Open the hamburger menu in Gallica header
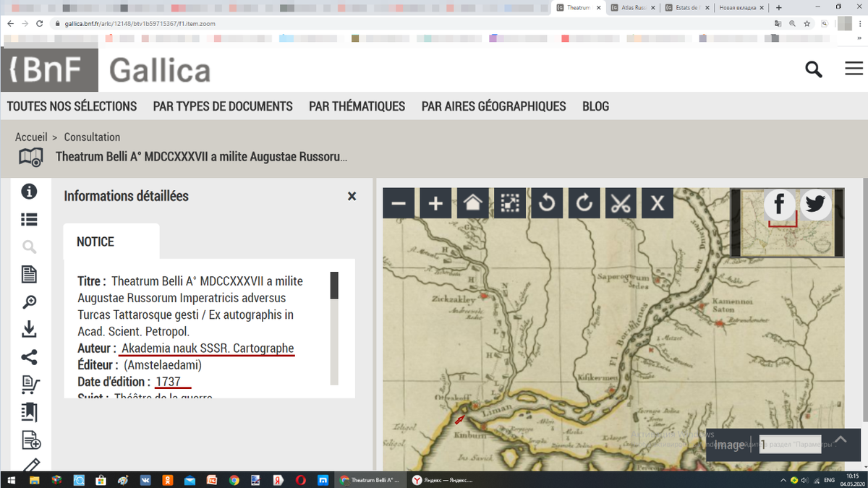868x488 pixels. point(854,69)
